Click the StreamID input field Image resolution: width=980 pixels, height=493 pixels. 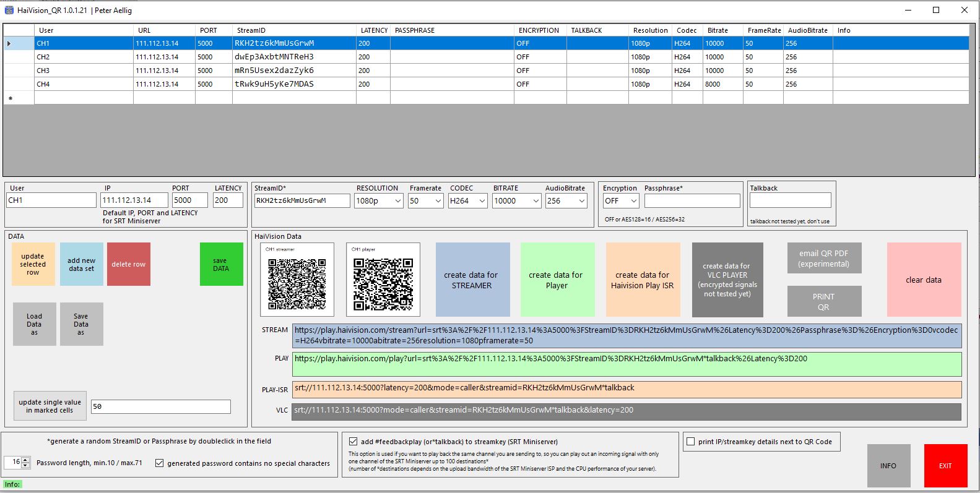click(x=301, y=200)
